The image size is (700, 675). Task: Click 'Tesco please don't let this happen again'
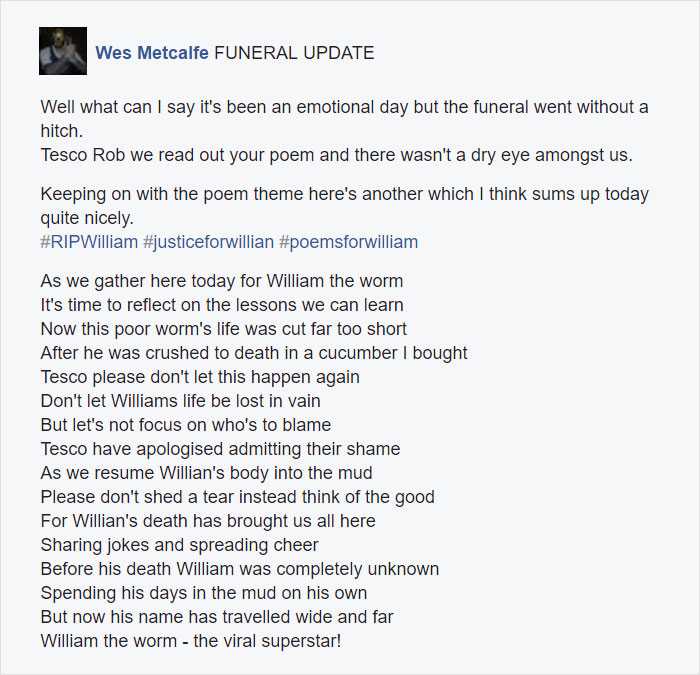[x=200, y=377]
